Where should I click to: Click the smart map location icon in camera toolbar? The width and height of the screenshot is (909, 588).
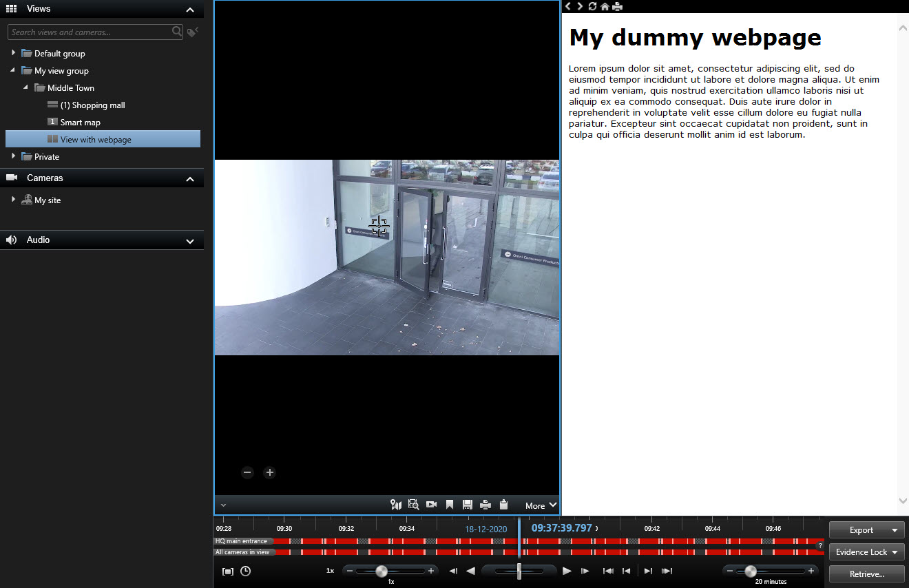(x=395, y=505)
